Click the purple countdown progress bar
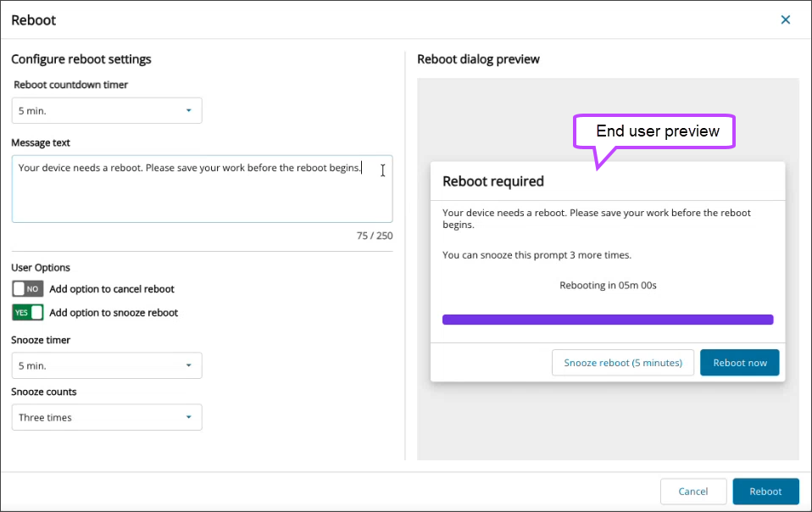Viewport: 812px width, 512px height. tap(607, 320)
